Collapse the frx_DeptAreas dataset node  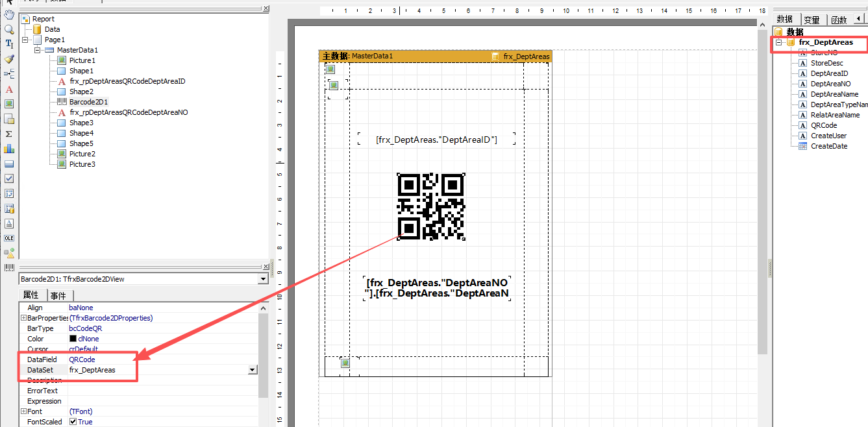(779, 42)
